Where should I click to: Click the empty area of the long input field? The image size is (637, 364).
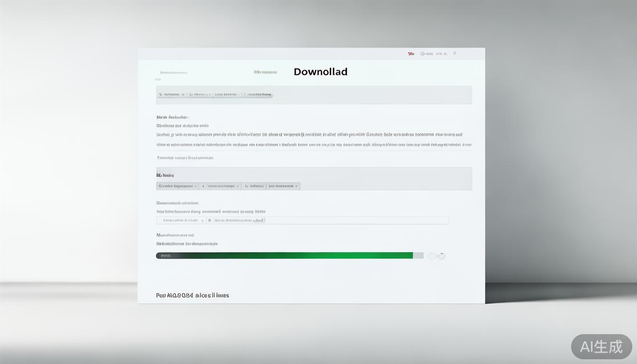(355, 220)
